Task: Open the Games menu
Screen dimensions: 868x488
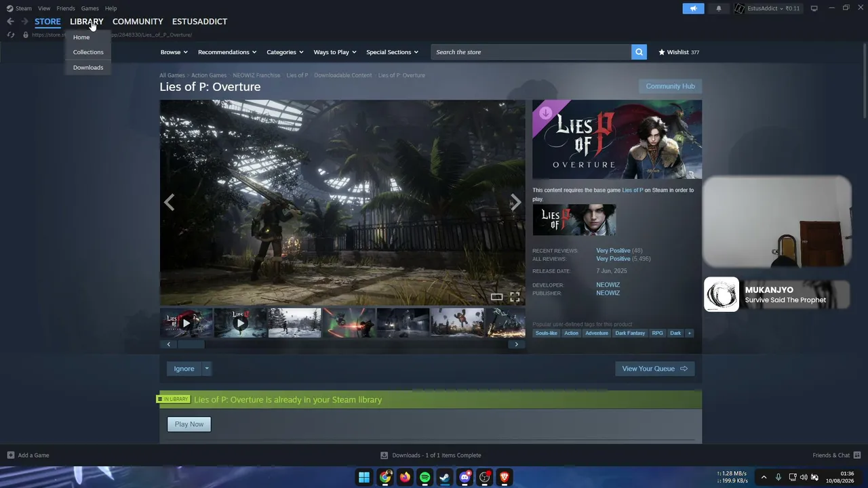Action: point(90,8)
